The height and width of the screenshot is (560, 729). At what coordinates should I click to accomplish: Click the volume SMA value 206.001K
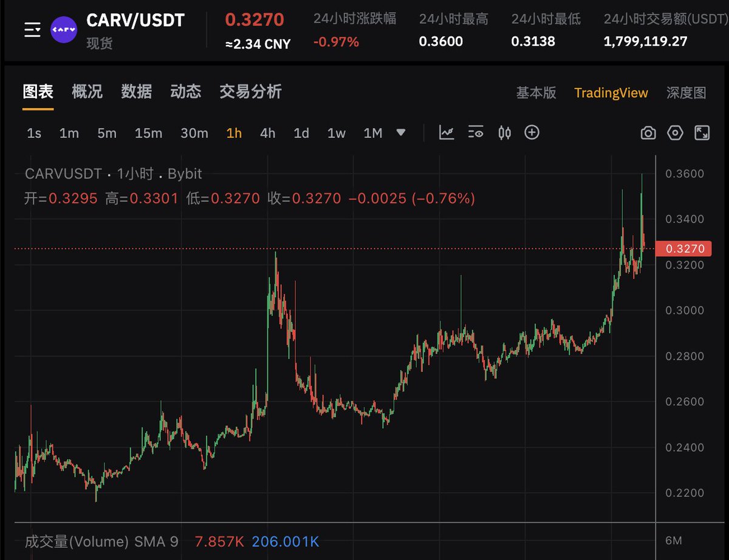tap(285, 541)
